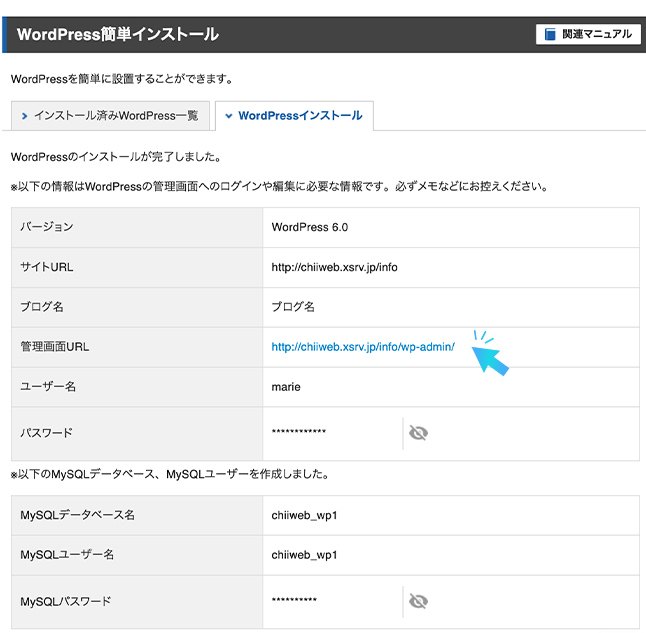Click chevron arrow beside インストール済みWordPress一覧
The image size is (646, 633).
coord(24,116)
